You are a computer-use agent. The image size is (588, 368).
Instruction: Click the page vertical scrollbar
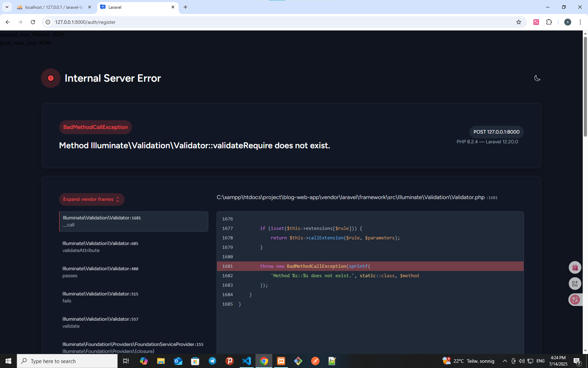(x=585, y=86)
